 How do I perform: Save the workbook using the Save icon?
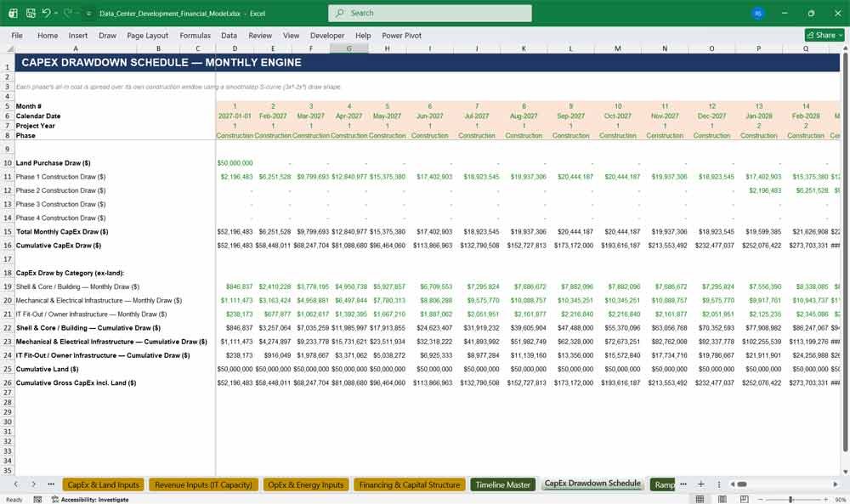pyautogui.click(x=31, y=13)
